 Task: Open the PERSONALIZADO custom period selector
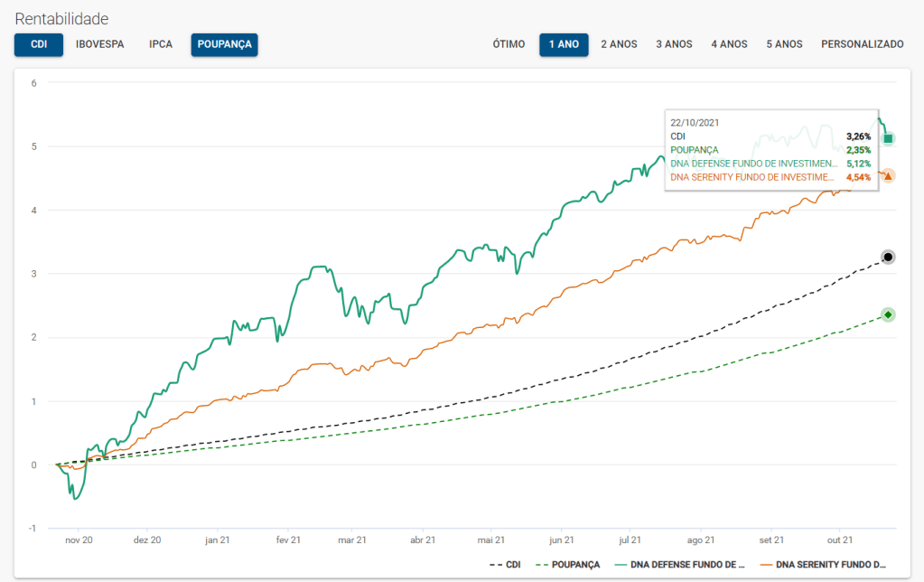(x=862, y=44)
